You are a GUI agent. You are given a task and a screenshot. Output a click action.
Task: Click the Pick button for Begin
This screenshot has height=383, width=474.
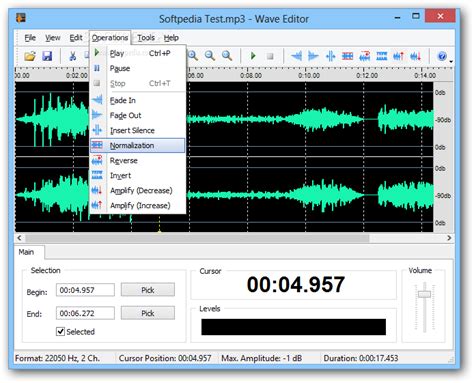tap(148, 290)
